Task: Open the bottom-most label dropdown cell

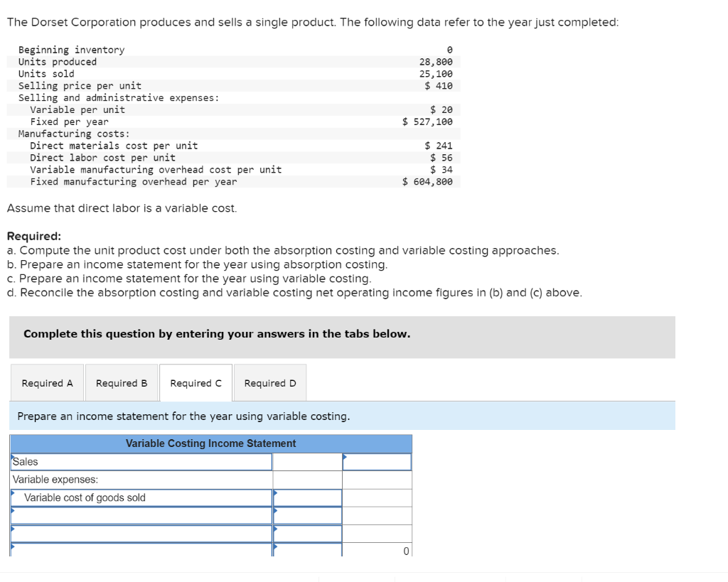Action: pos(140,549)
